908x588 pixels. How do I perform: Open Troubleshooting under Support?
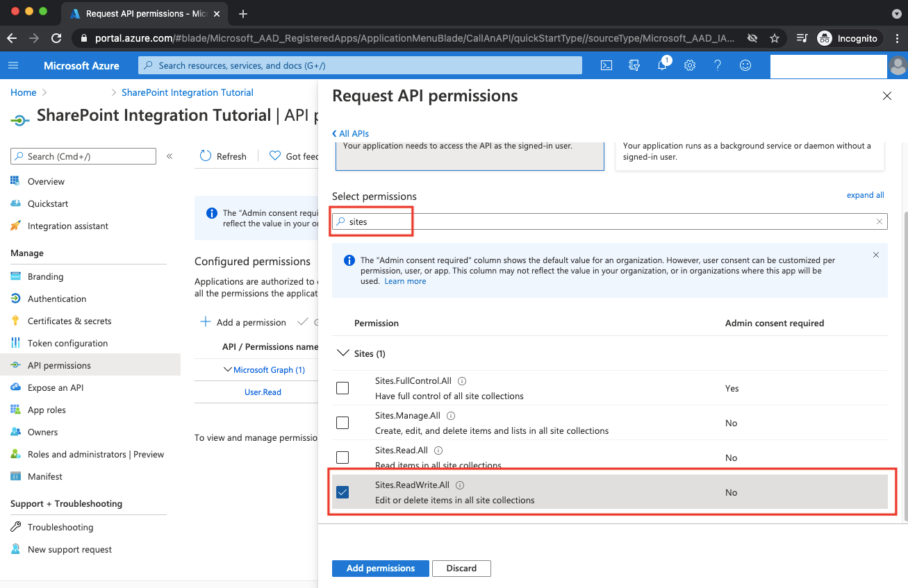tap(60, 527)
